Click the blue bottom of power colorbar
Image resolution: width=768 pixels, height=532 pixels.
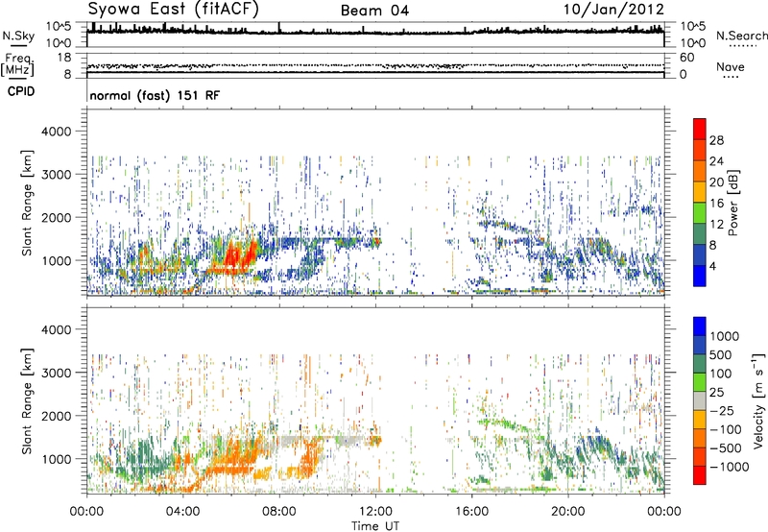point(700,276)
